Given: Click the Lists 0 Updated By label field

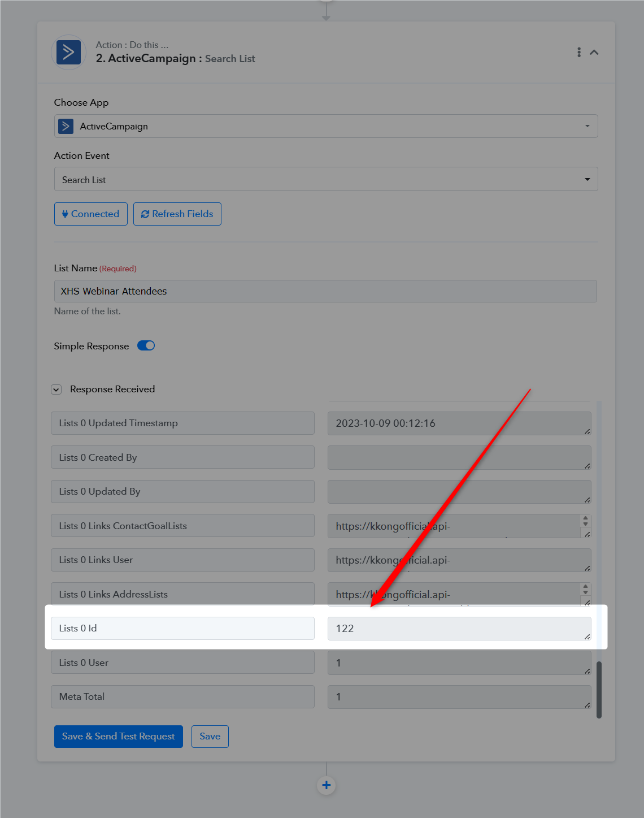Looking at the screenshot, I should tap(182, 492).
